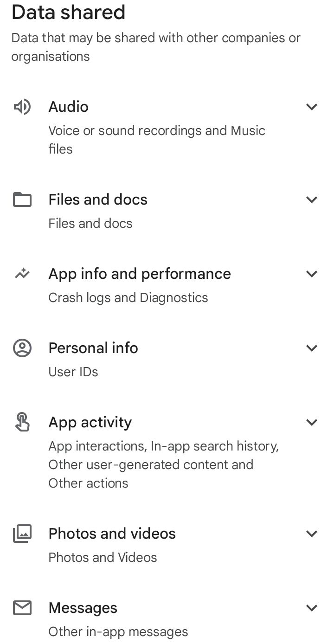Viewport: 334px width, 644px height.
Task: Open the Audio data row title
Action: tap(69, 107)
